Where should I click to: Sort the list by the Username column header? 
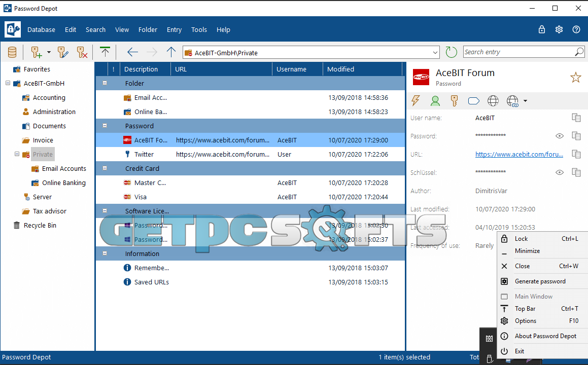tap(297, 69)
